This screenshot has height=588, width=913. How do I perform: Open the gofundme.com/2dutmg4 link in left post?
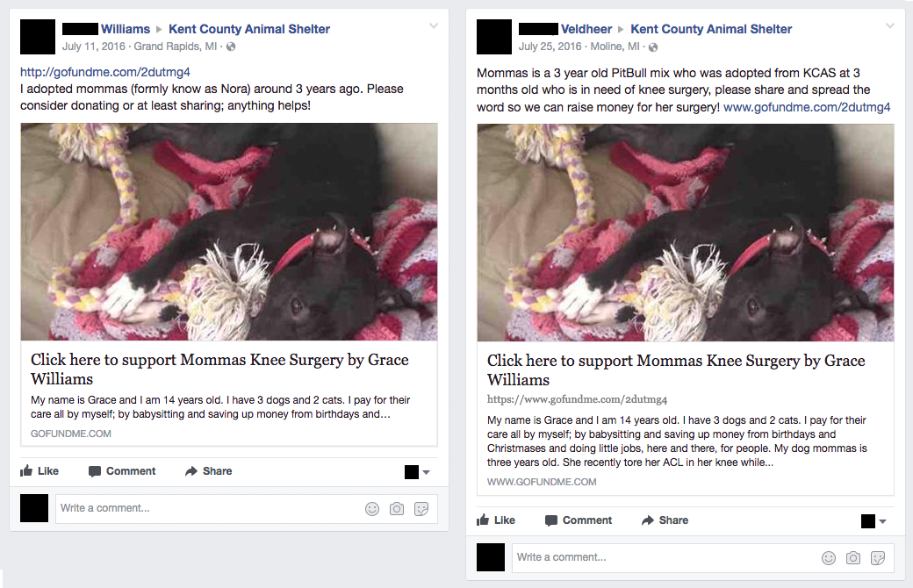105,72
